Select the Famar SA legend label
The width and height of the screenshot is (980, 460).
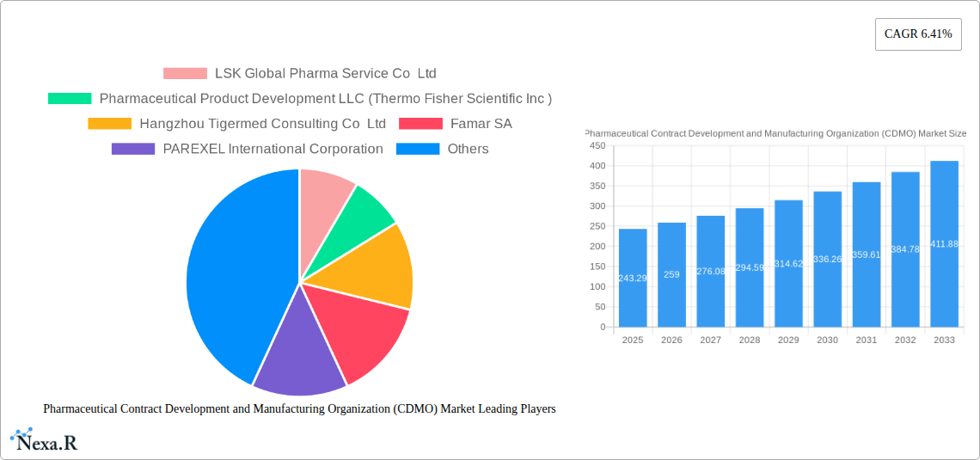pos(481,124)
